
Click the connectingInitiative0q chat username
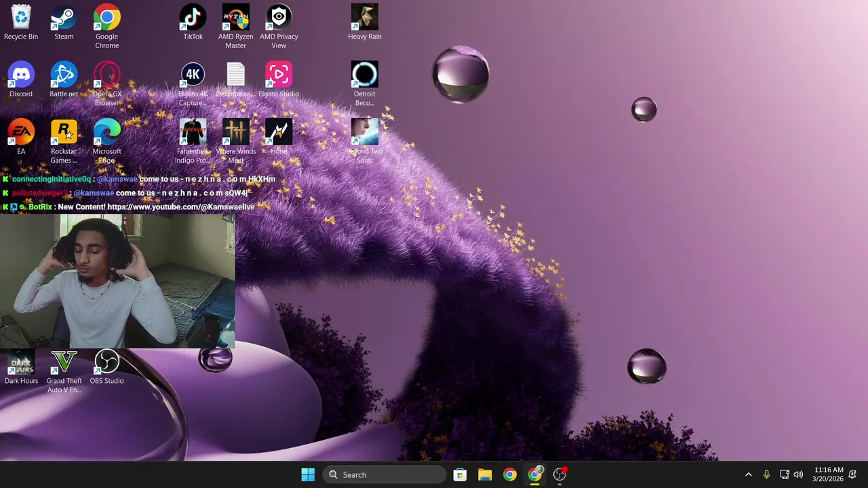pos(51,179)
